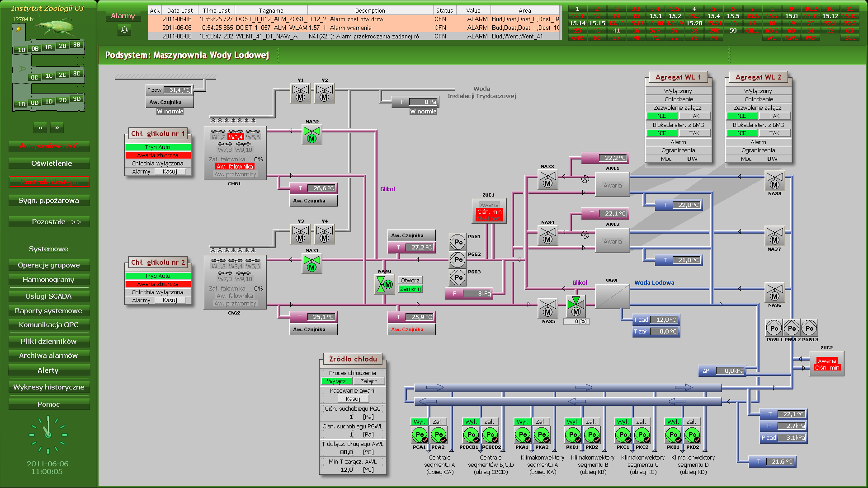Select the green mixing valve beside NA35

pos(576,307)
